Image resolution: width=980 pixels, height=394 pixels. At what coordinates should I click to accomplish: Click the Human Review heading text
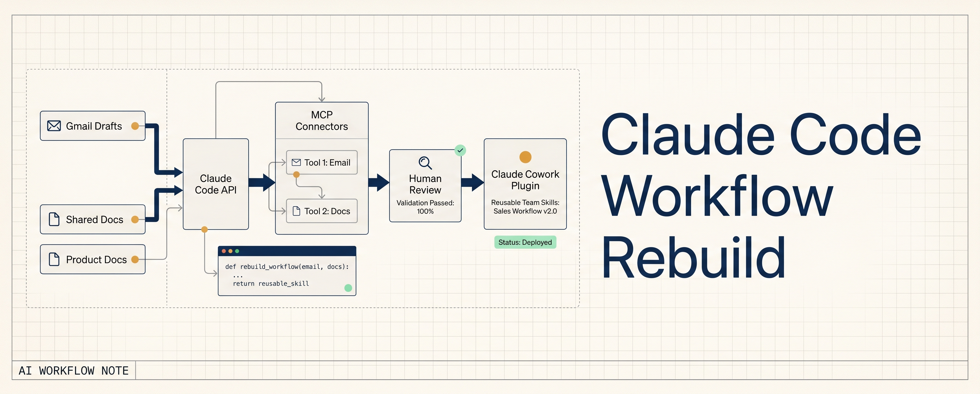425,184
